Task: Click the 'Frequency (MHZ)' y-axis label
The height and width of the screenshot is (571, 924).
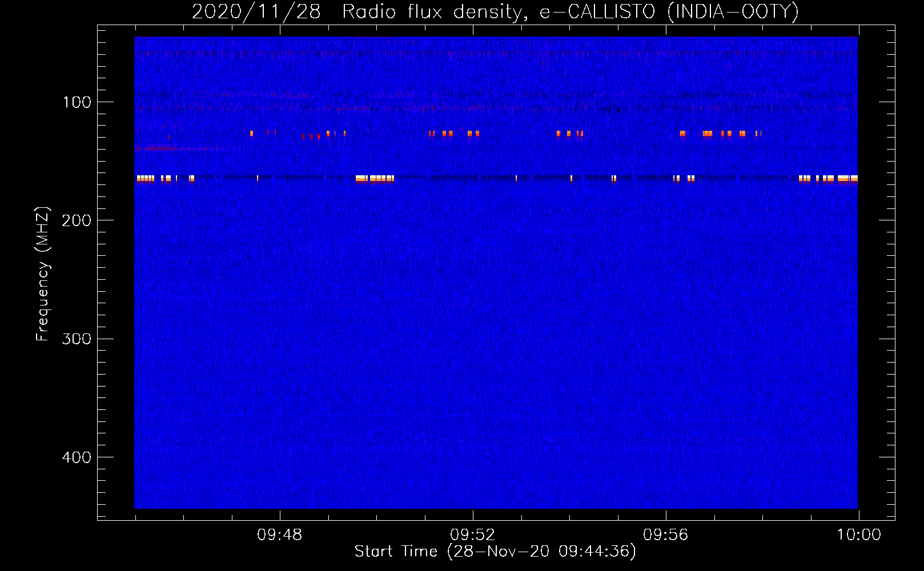Action: (x=43, y=274)
